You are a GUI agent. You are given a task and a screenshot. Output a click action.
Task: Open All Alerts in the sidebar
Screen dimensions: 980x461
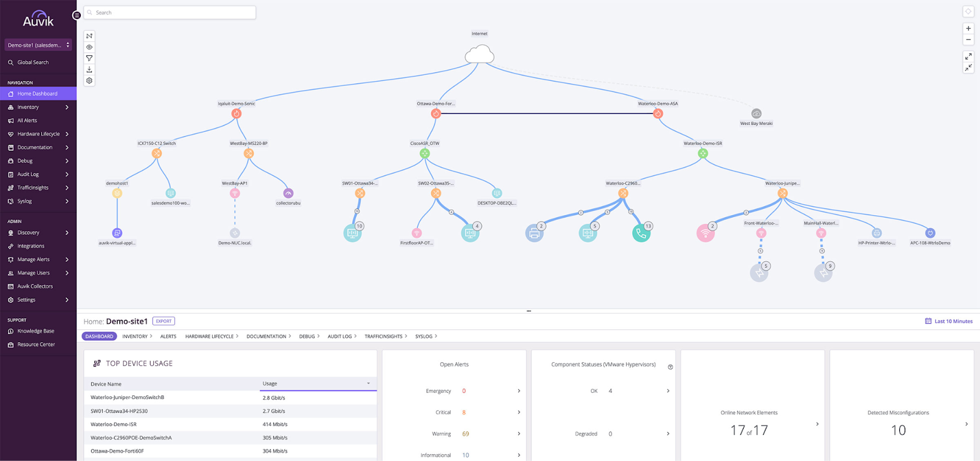point(38,121)
